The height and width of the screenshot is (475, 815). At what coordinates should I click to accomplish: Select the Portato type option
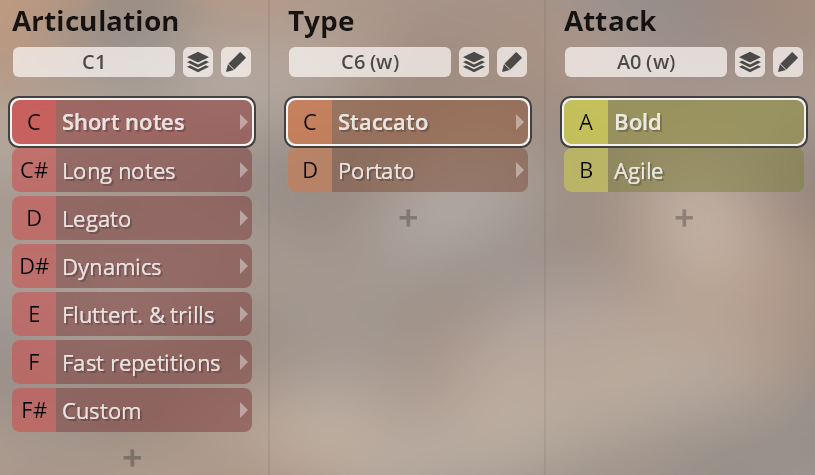point(408,170)
